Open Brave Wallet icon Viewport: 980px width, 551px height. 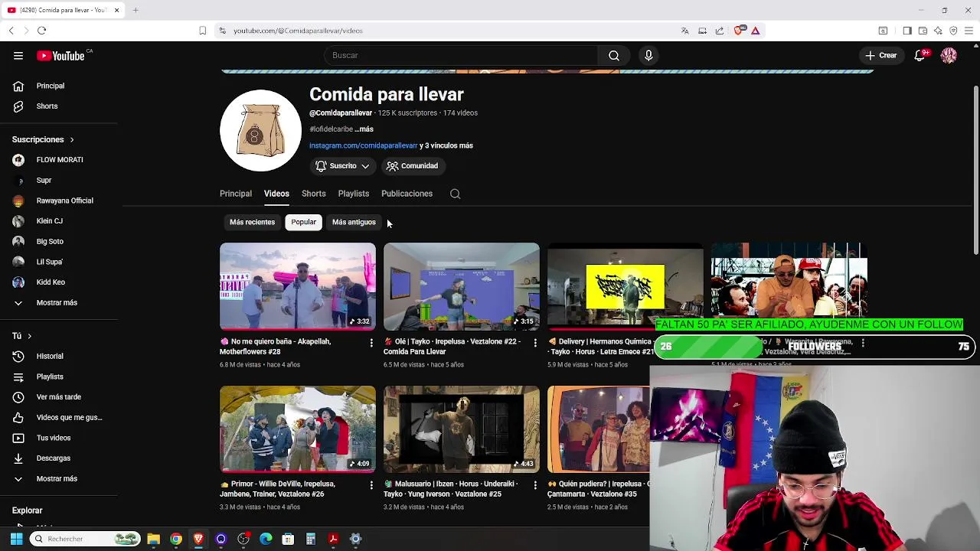[923, 31]
